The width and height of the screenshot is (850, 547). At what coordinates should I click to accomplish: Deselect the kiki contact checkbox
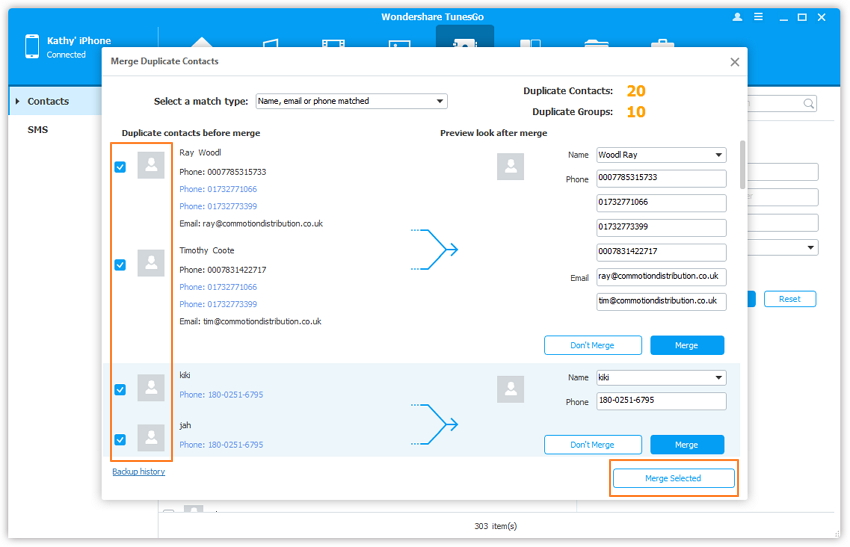pyautogui.click(x=120, y=389)
